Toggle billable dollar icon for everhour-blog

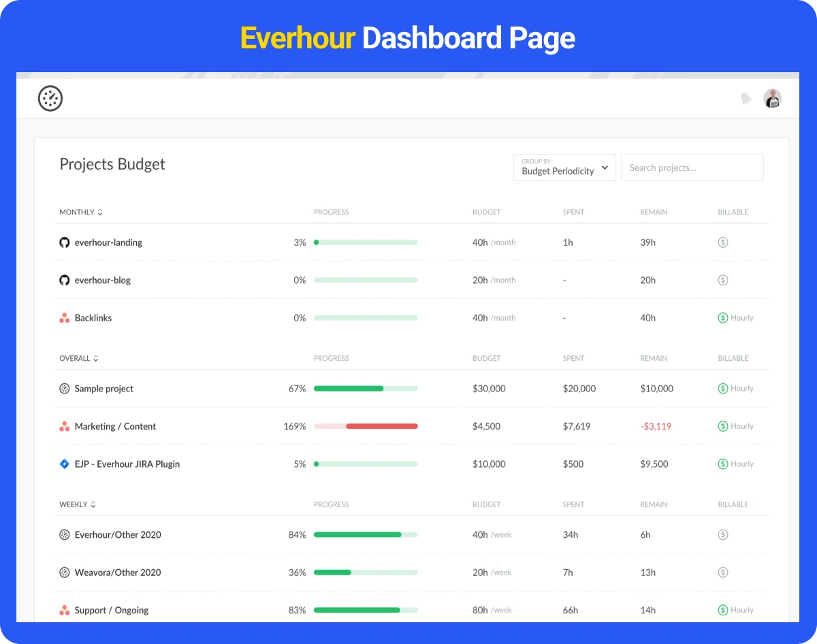[723, 280]
